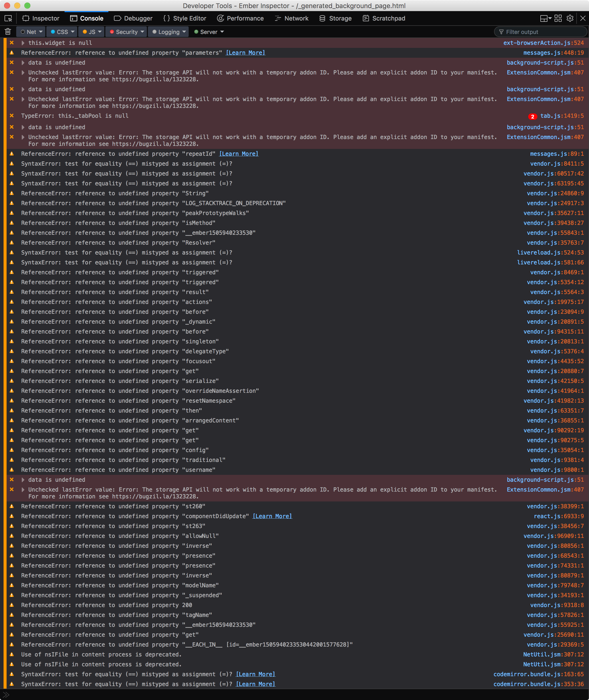Open source link tab.js:1419:5
The height and width of the screenshot is (700, 589).
(562, 115)
